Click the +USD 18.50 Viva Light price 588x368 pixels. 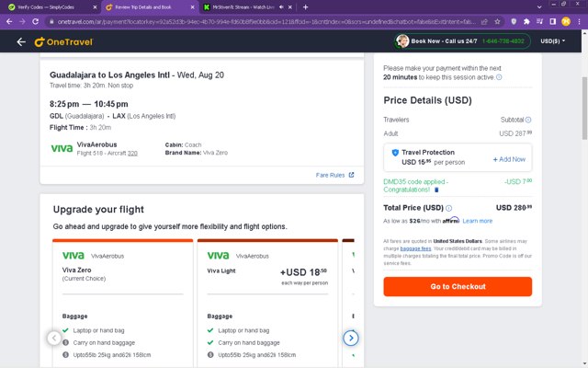click(x=303, y=272)
